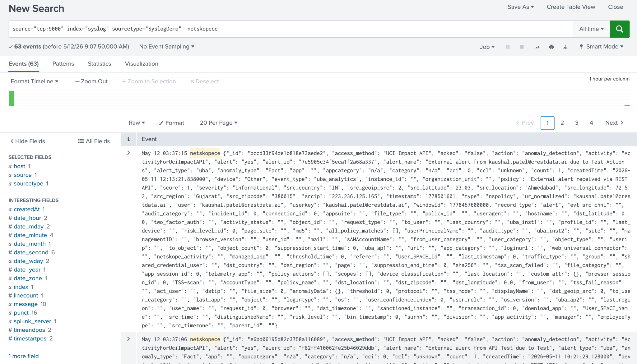Open the Raw display dropdown
This screenshot has width=637, height=364.
(137, 123)
